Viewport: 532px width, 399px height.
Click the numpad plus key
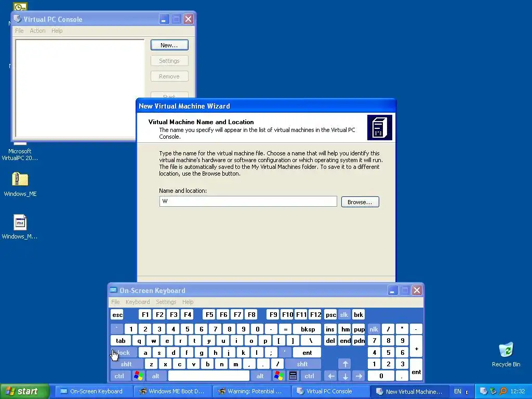416,347
